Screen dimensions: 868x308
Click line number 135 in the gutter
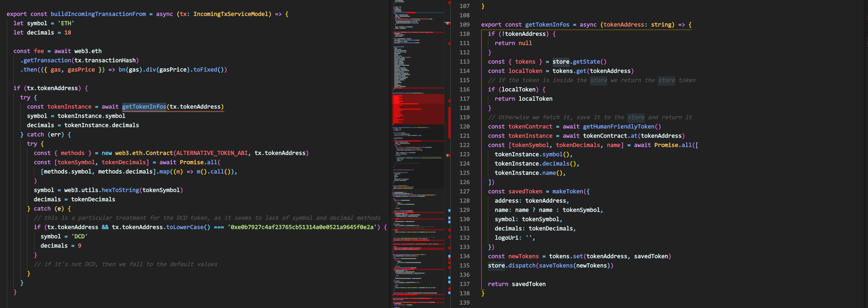[x=464, y=266]
